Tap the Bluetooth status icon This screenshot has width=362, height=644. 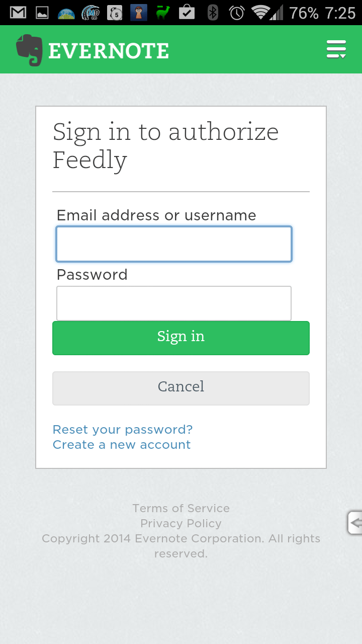213,13
